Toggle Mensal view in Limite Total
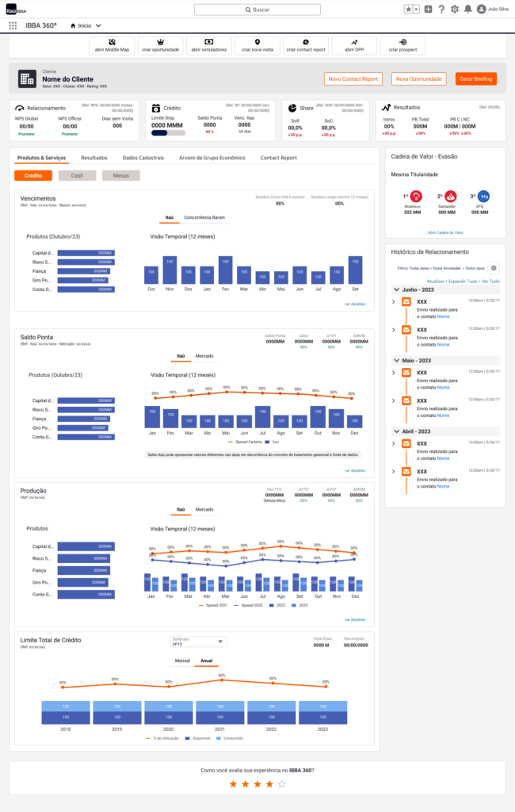Viewport: 515px width, 812px height. click(182, 660)
